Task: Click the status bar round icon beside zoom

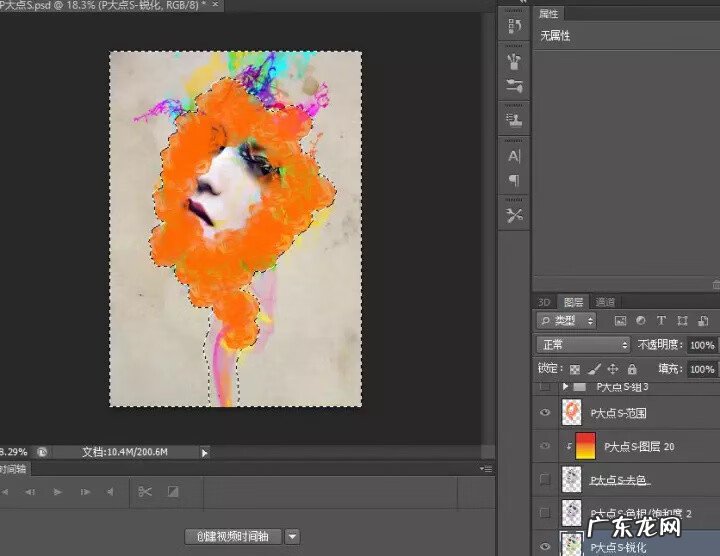Action: click(x=42, y=452)
